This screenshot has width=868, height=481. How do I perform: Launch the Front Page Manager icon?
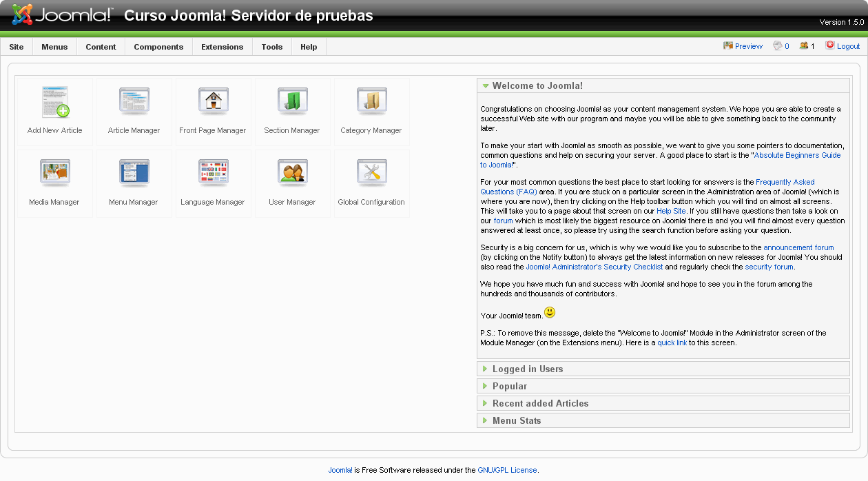click(213, 103)
